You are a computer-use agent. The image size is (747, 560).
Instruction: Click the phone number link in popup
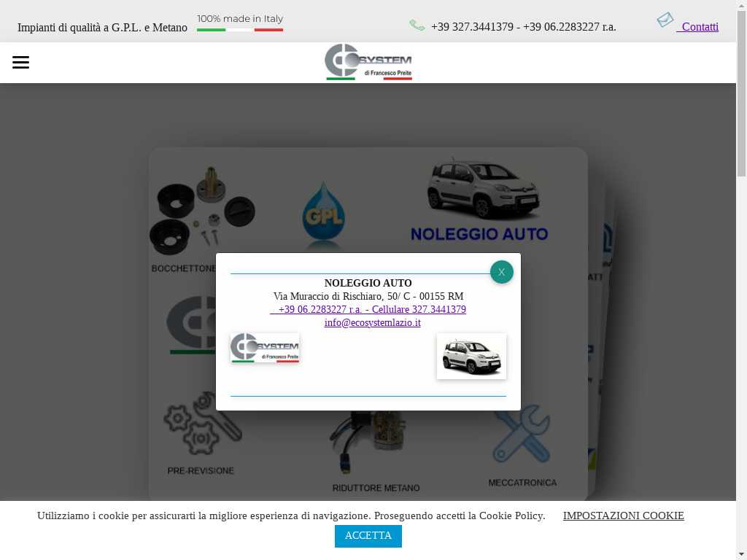[x=368, y=310]
